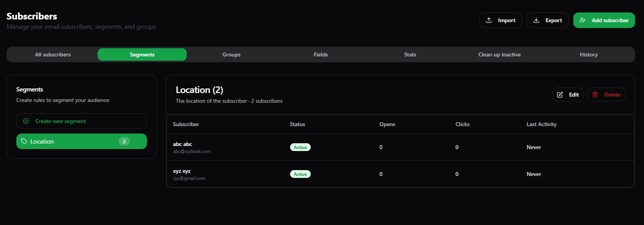Click the Import button label
Image resolution: width=644 pixels, height=225 pixels.
coord(507,20)
